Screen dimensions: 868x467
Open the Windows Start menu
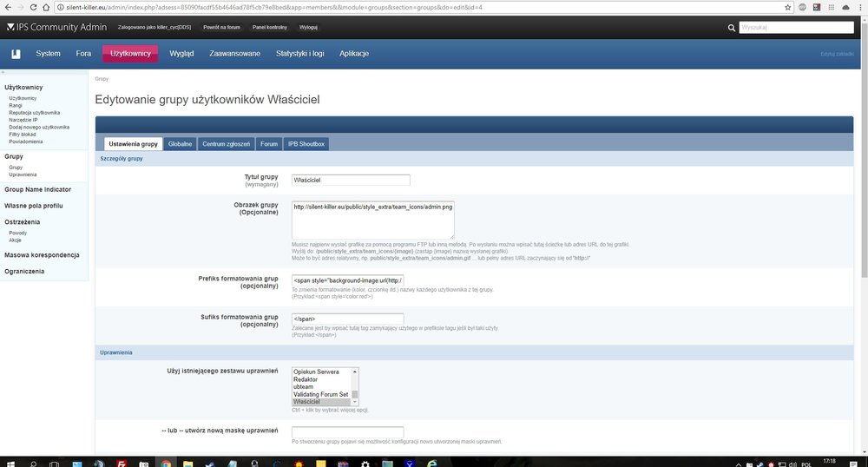click(x=10, y=464)
